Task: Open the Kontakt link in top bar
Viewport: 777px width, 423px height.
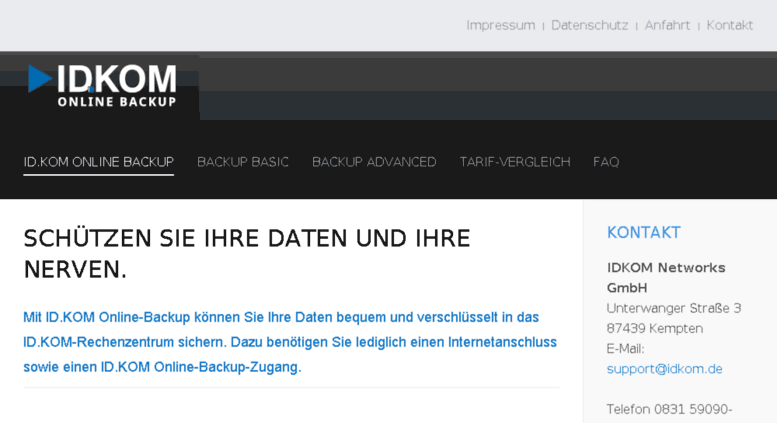Action: (x=729, y=25)
